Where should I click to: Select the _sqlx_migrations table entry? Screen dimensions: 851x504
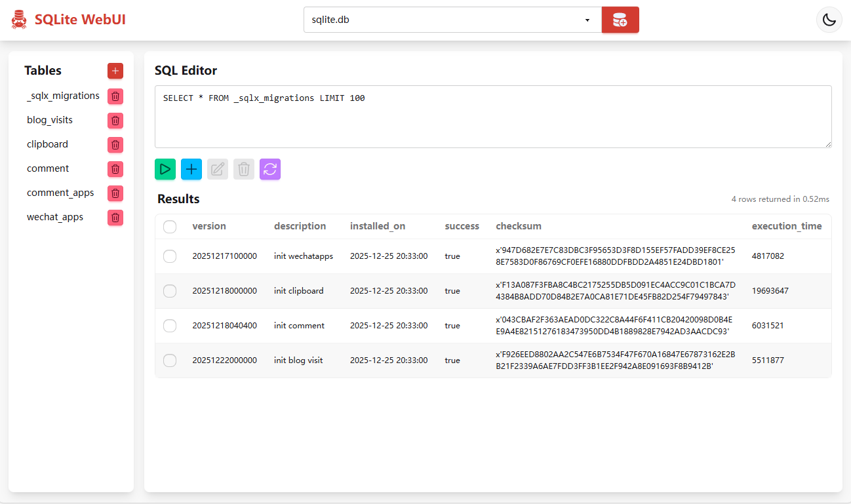click(63, 96)
